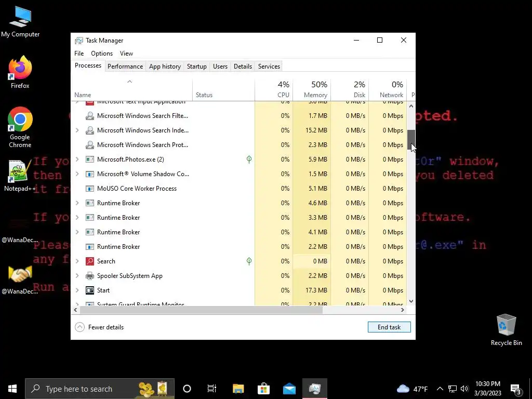Screen dimensions: 532x399
Task: Switch to the Startup tab
Action: 197,66
